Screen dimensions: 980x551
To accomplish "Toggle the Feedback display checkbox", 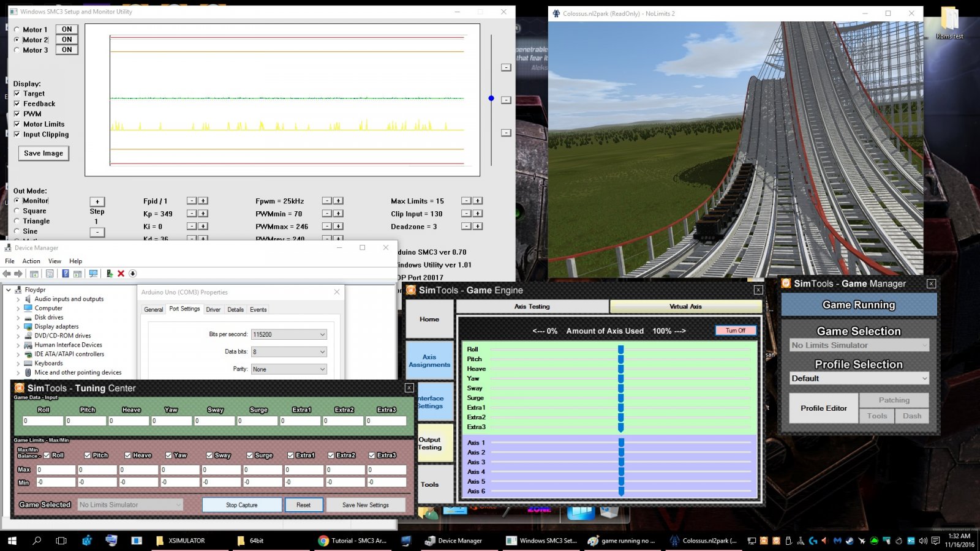I will coord(17,103).
